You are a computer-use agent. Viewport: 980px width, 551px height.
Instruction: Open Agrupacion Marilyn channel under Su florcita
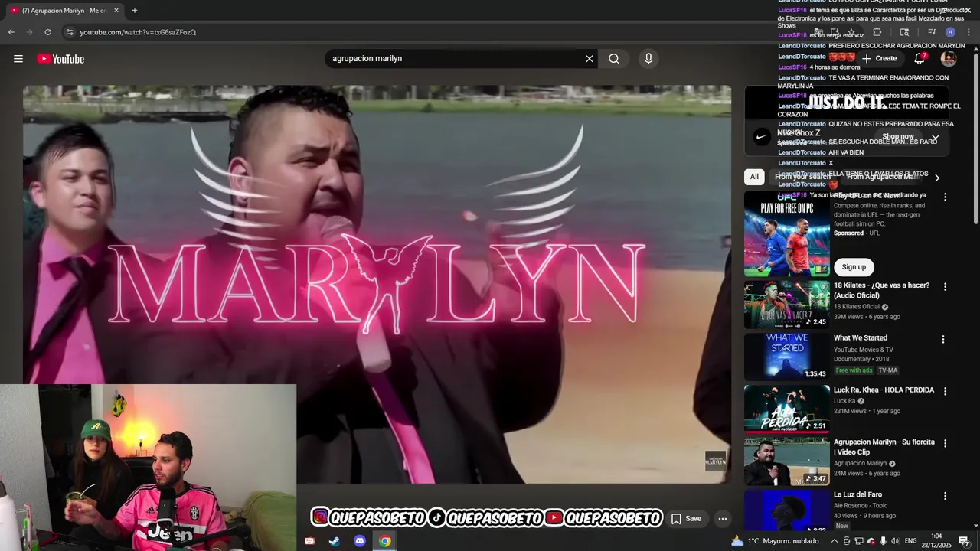coord(860,463)
